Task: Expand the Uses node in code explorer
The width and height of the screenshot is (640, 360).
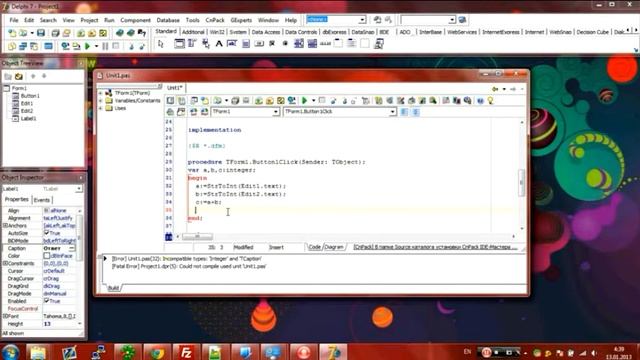Action: point(100,108)
